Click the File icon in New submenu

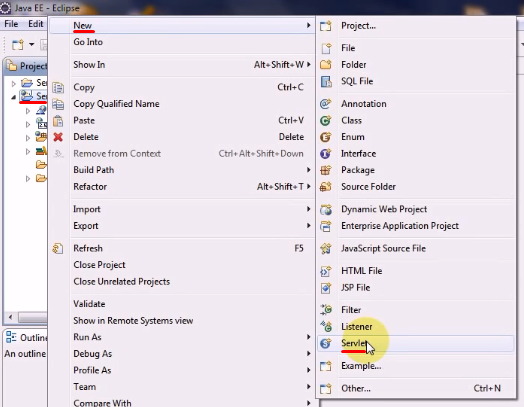[x=326, y=48]
